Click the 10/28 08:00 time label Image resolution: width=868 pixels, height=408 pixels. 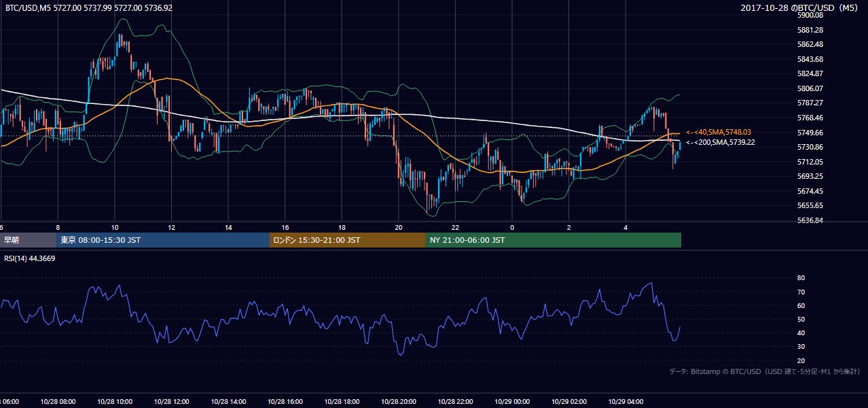(x=56, y=401)
